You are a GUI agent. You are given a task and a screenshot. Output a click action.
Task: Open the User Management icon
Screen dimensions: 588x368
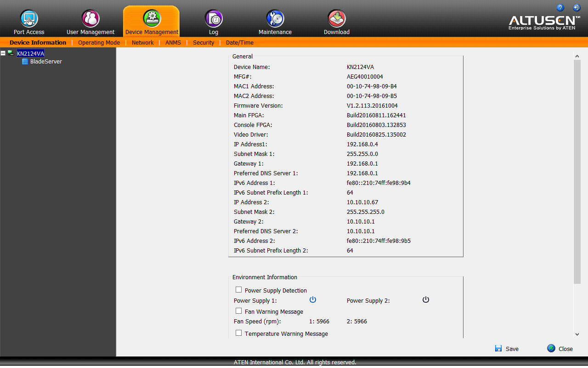90,19
